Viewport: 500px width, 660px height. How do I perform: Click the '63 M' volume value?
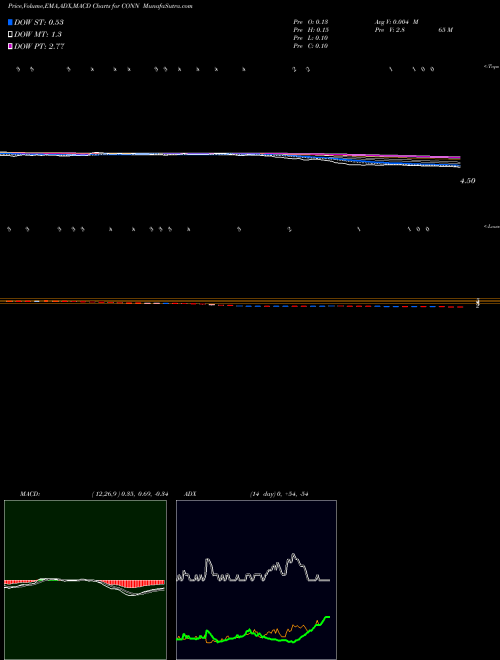[445, 30]
